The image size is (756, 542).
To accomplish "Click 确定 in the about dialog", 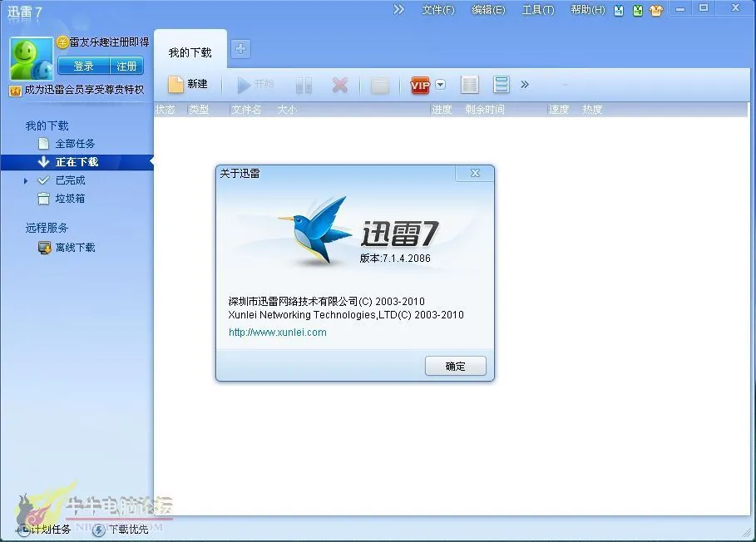I will (455, 366).
